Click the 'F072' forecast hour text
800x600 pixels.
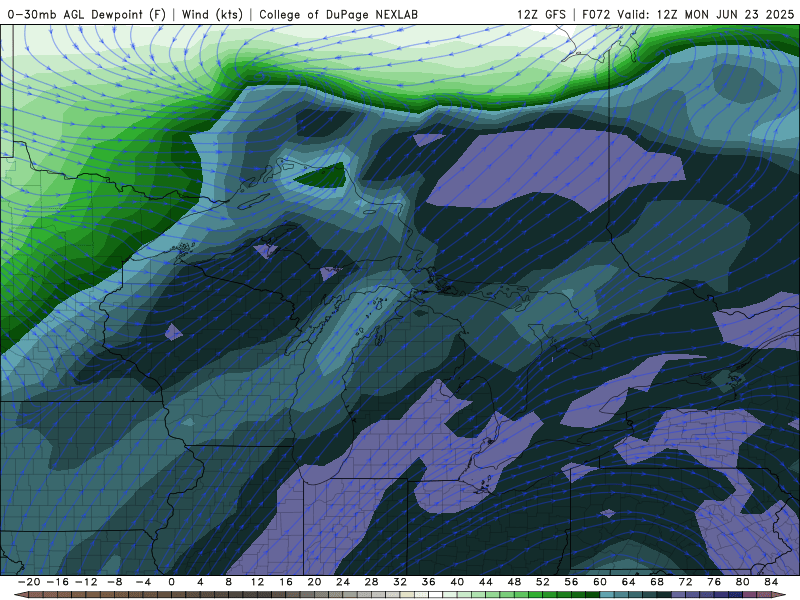click(596, 14)
